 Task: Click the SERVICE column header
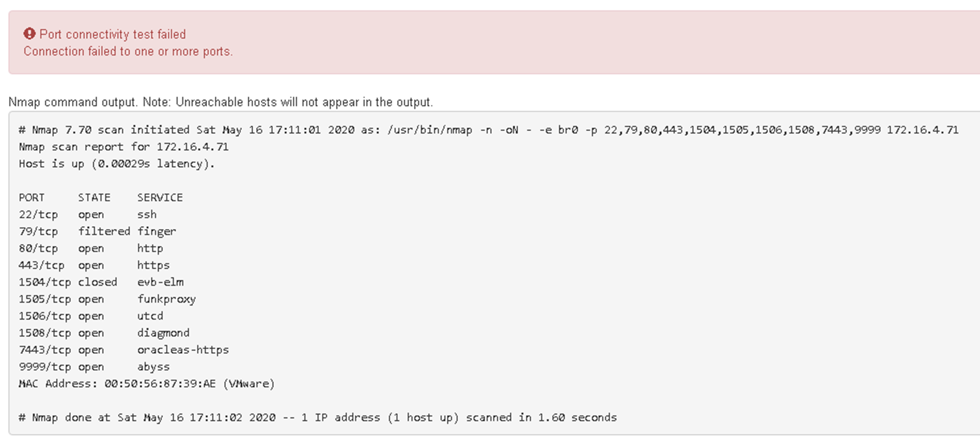click(x=160, y=198)
